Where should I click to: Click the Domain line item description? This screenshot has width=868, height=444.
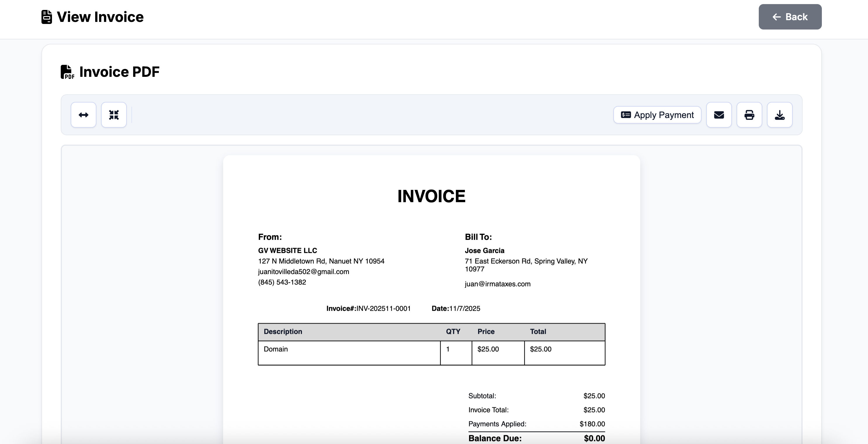tap(276, 349)
